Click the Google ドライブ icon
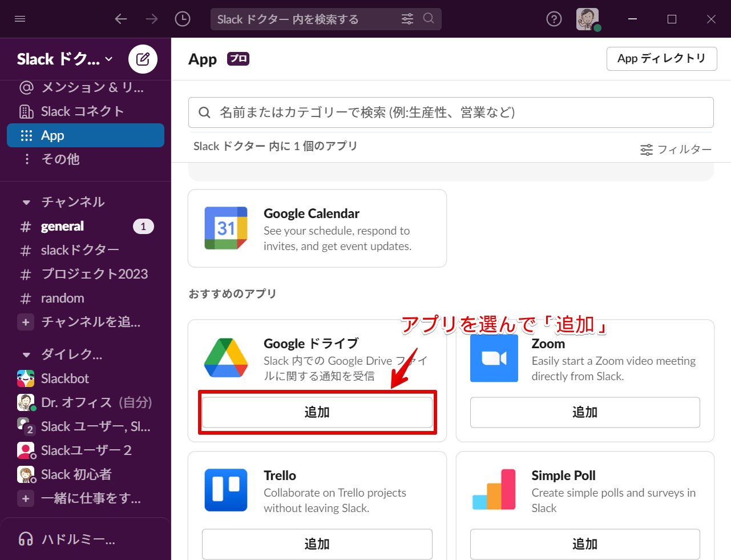The height and width of the screenshot is (560, 731). 226,358
